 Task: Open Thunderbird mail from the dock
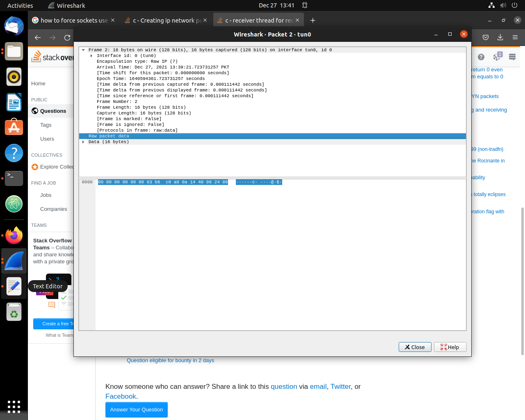point(14,25)
